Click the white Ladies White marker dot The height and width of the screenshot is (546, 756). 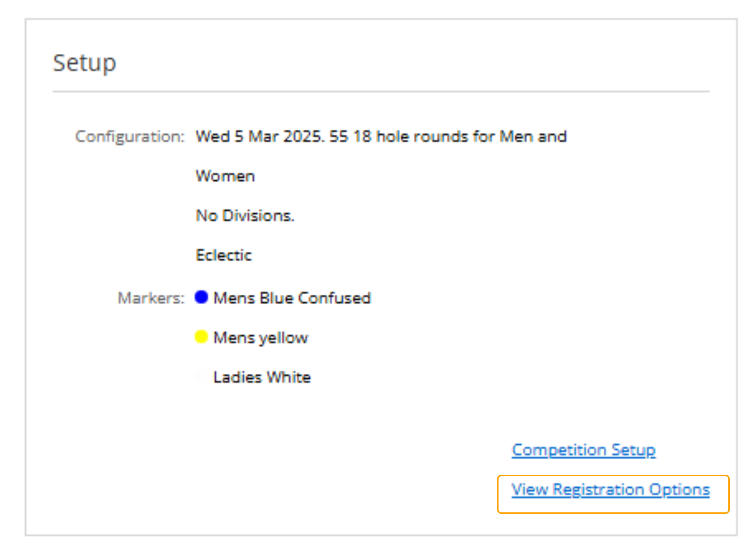pyautogui.click(x=201, y=376)
